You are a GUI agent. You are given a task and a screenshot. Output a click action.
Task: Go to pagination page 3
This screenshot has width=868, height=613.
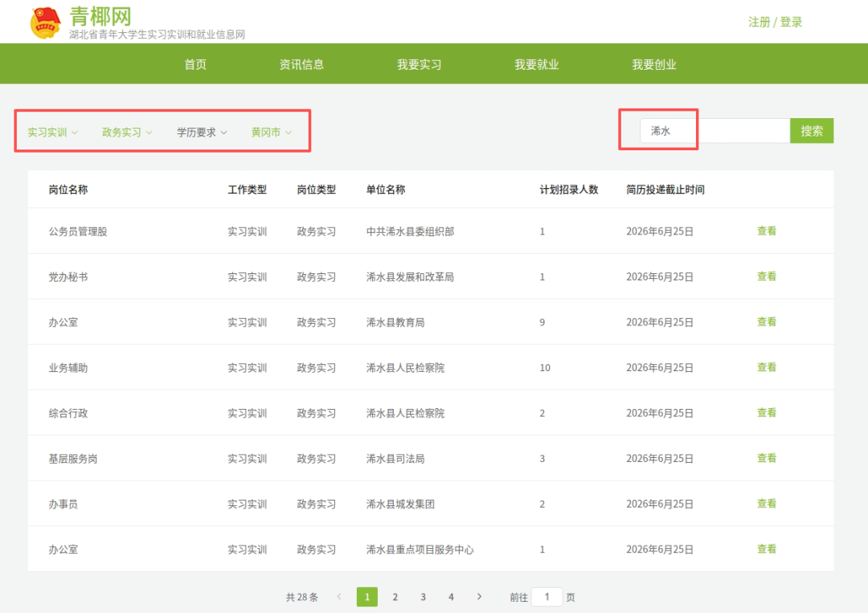pos(423,597)
